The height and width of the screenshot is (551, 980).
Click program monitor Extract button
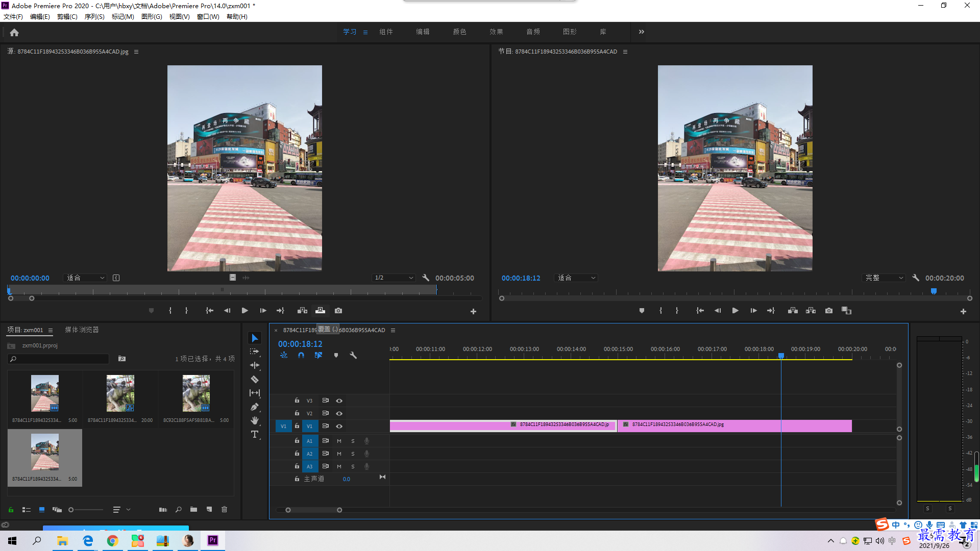[811, 310]
